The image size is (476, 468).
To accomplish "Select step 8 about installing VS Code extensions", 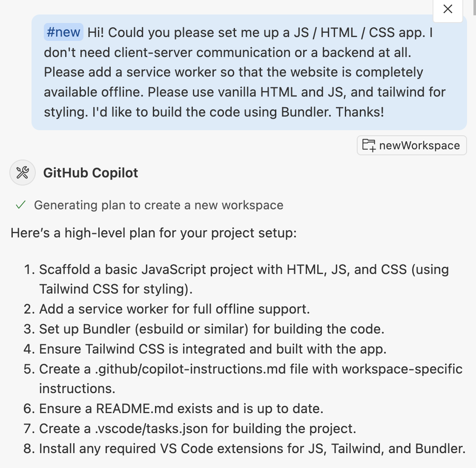I will (x=244, y=449).
